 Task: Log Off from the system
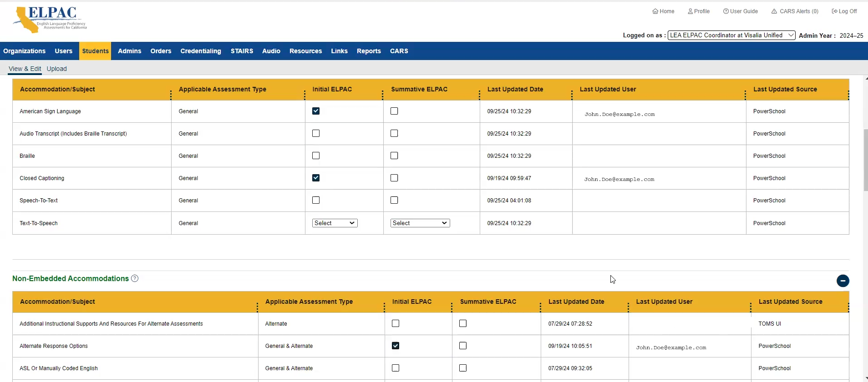tap(844, 11)
